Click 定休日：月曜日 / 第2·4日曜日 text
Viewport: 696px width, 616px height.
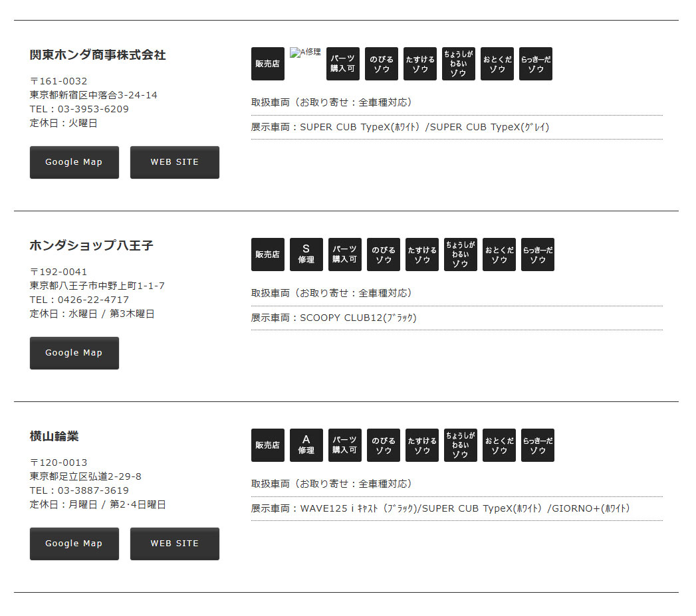(x=98, y=504)
